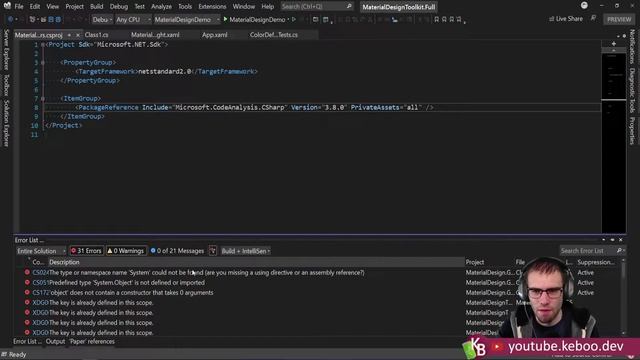Screen dimensions: 640x360
Task: Open the MaterialDesignDemo startup project dropdown
Action: [x=187, y=19]
